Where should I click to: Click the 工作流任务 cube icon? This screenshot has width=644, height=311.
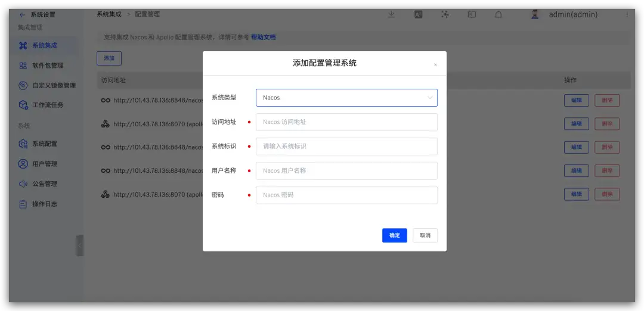tap(23, 105)
